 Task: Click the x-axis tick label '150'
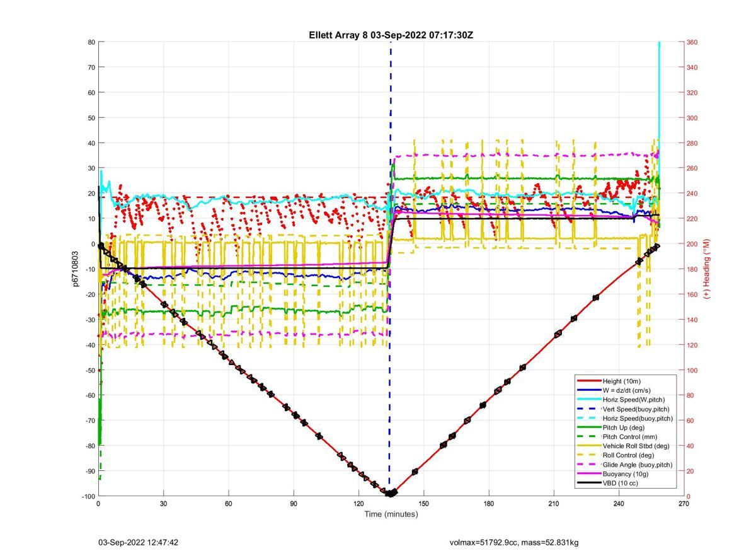tap(423, 504)
